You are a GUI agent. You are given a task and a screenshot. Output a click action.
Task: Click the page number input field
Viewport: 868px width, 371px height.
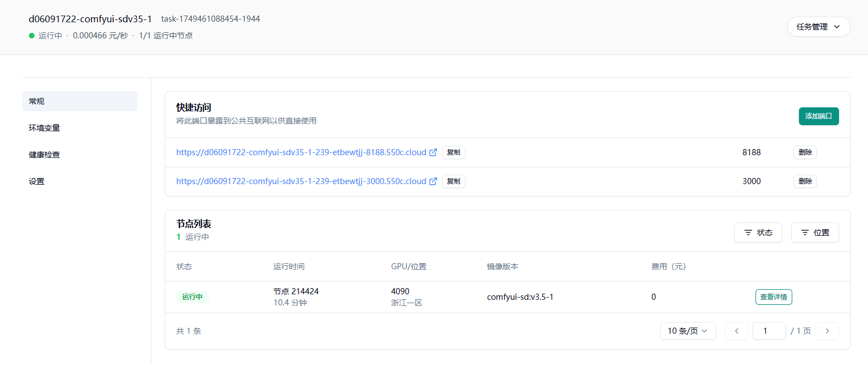click(769, 331)
